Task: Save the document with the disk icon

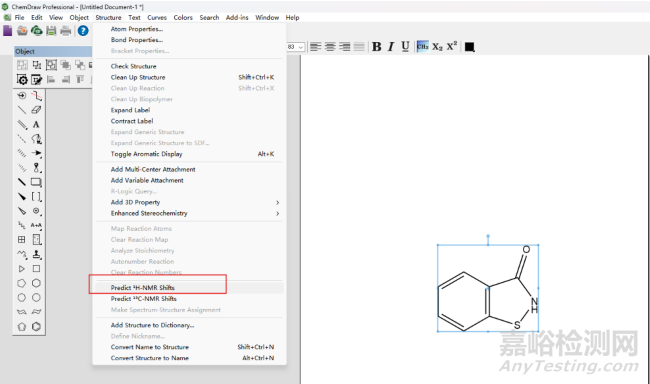Action: (x=51, y=31)
